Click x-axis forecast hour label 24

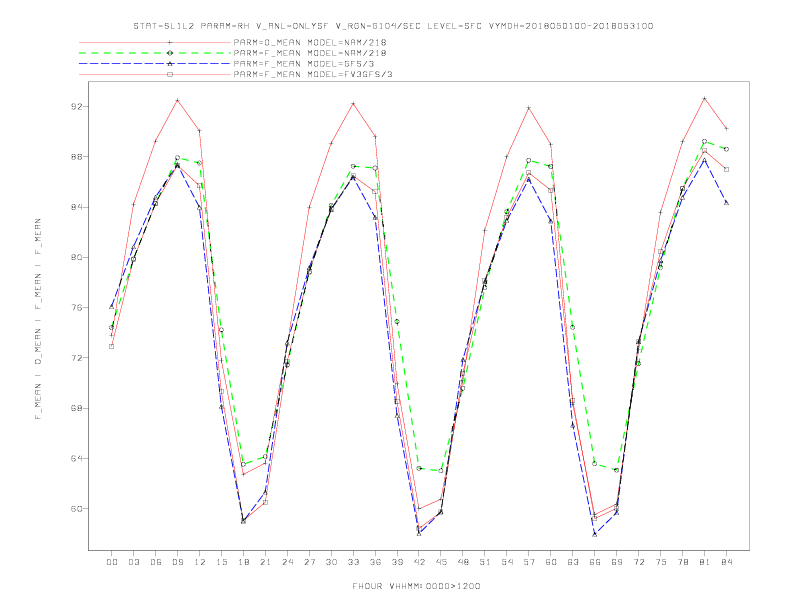(x=287, y=562)
